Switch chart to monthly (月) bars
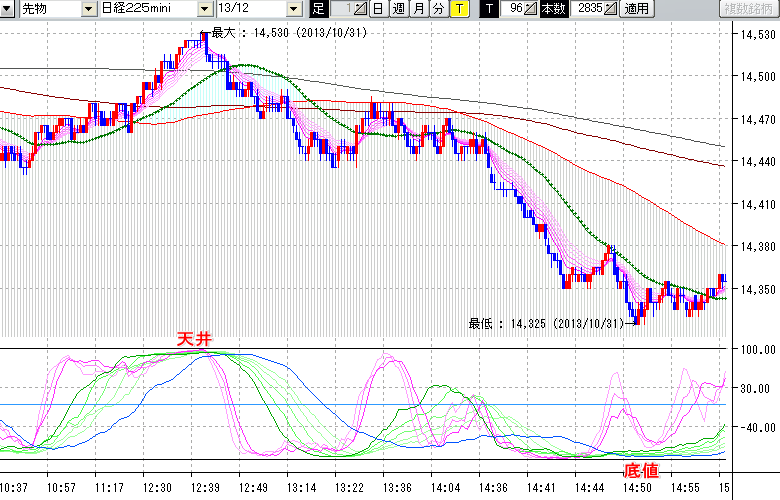This screenshot has width=780, height=500. [x=418, y=9]
